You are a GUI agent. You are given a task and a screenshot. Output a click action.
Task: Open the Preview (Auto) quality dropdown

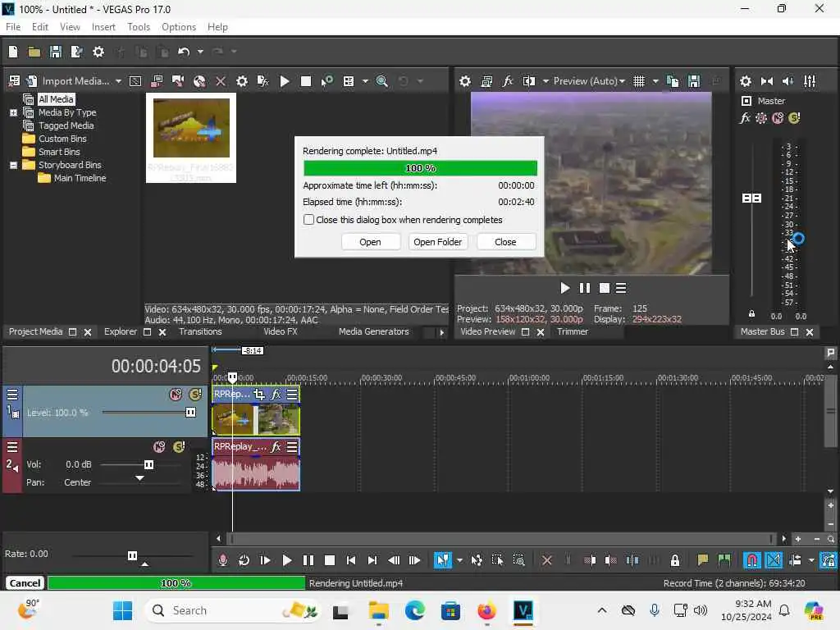[x=589, y=81]
